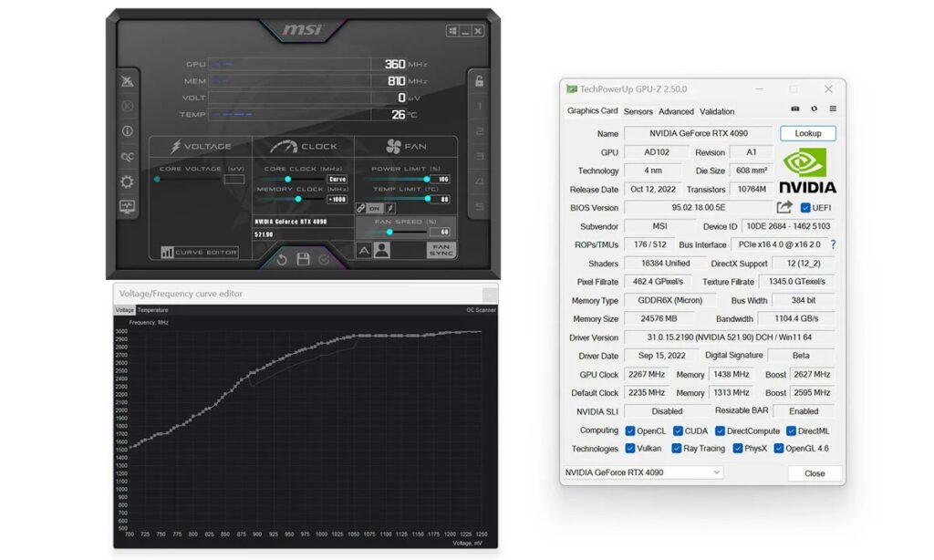This screenshot has height=560, width=934.
Task: Click the core voltage slider handle
Action: [x=157, y=179]
